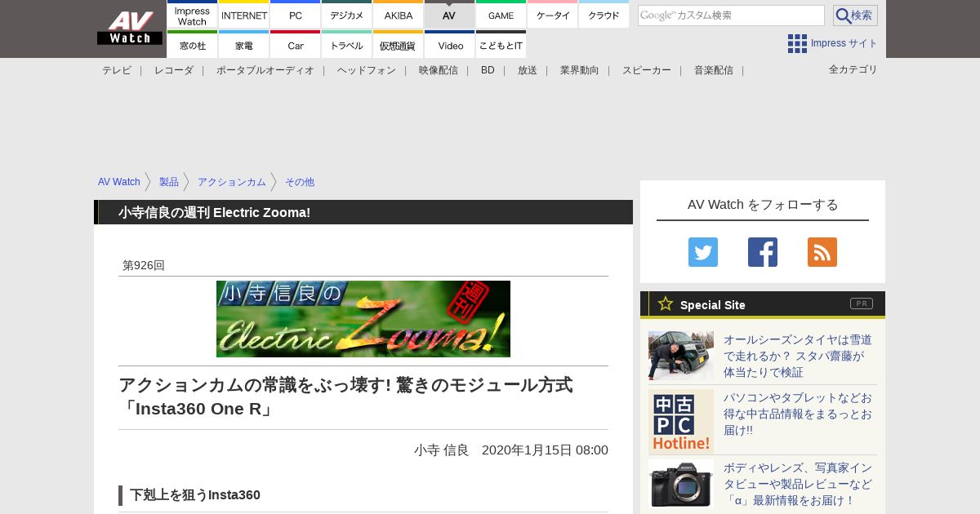Open the こどもとIT site tab

(x=501, y=45)
